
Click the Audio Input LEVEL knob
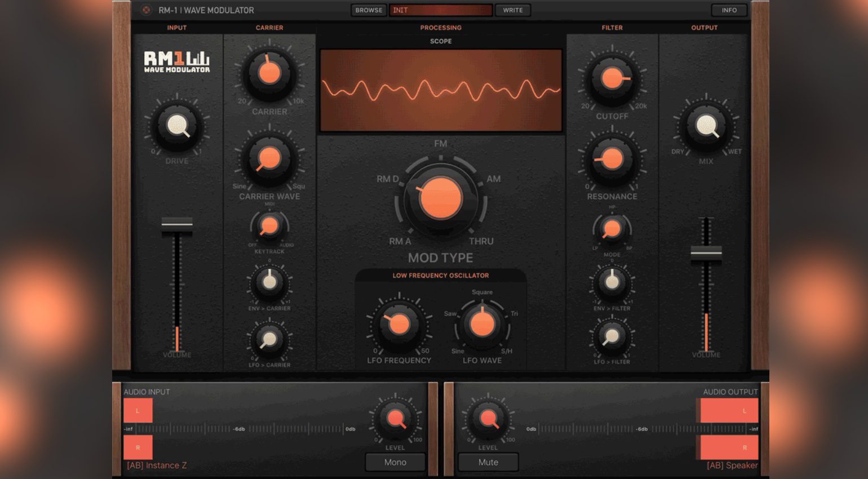(x=395, y=418)
